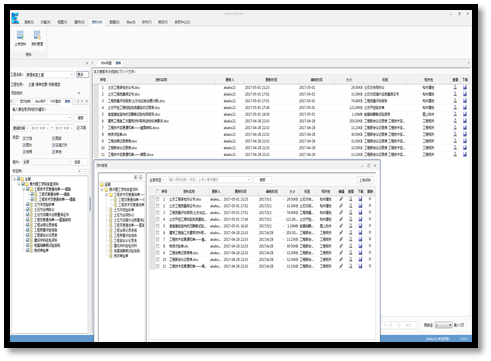Open the material management ribbon icon

coord(37,38)
